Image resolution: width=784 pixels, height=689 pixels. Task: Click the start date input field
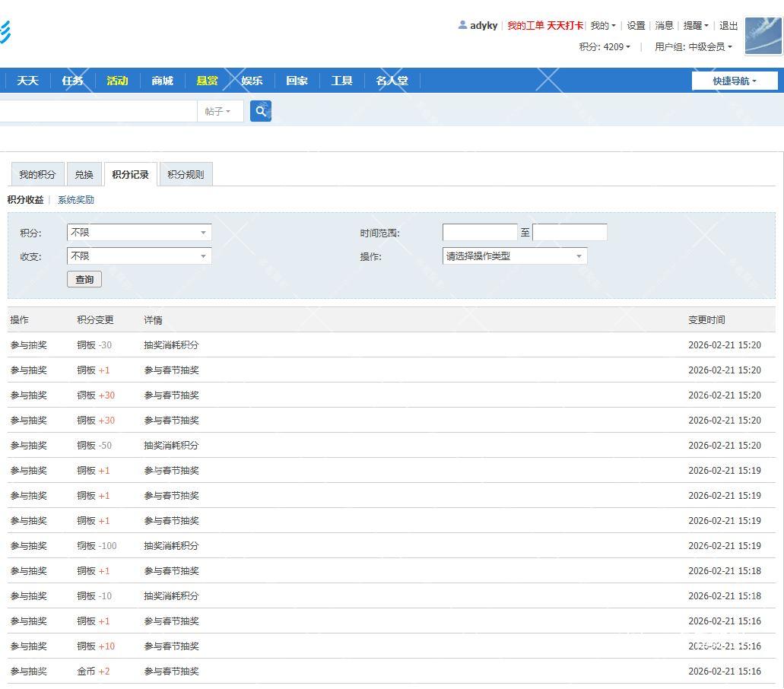pos(479,233)
